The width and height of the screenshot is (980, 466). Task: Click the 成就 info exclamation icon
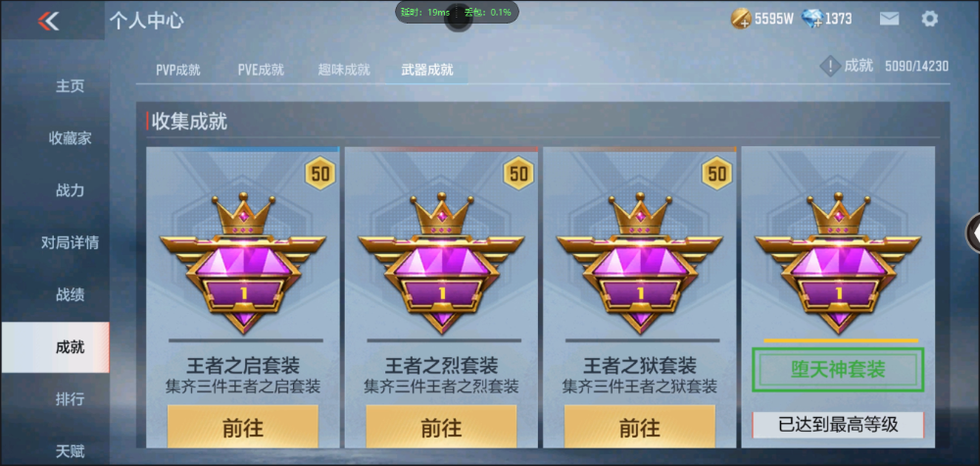pyautogui.click(x=829, y=66)
